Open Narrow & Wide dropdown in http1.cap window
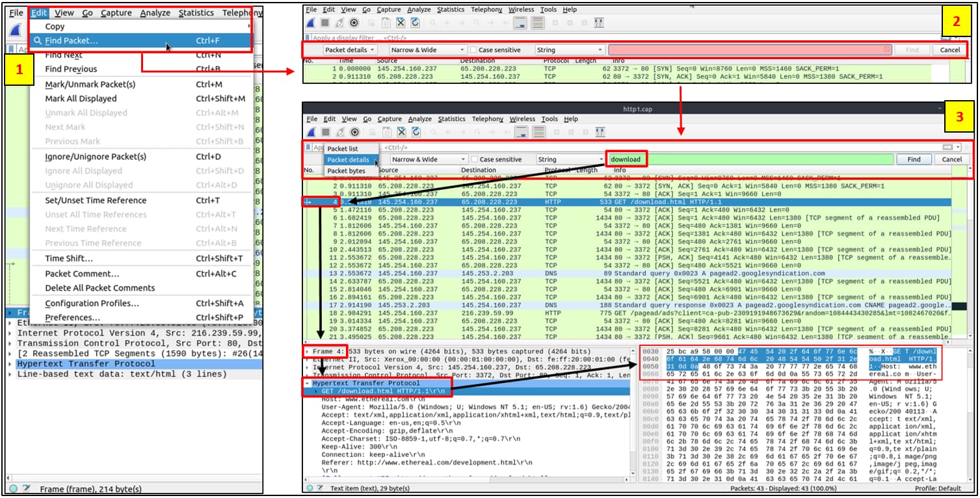980x498 pixels. point(428,159)
